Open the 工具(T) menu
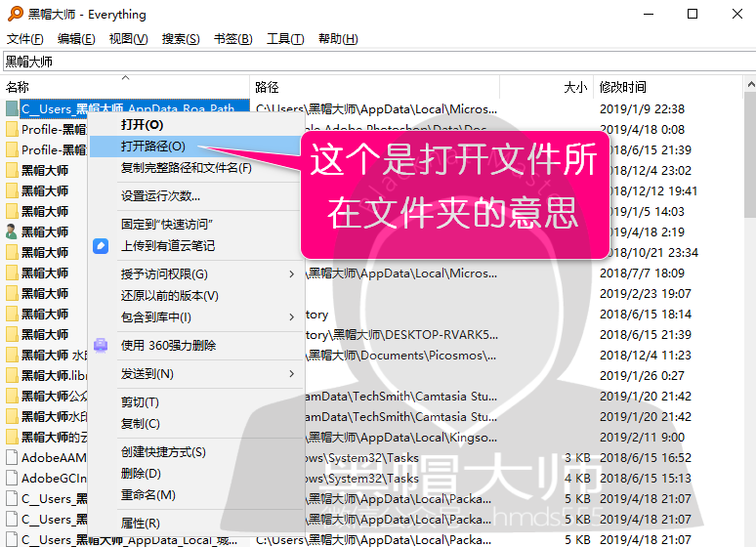The width and height of the screenshot is (756, 547). tap(285, 39)
